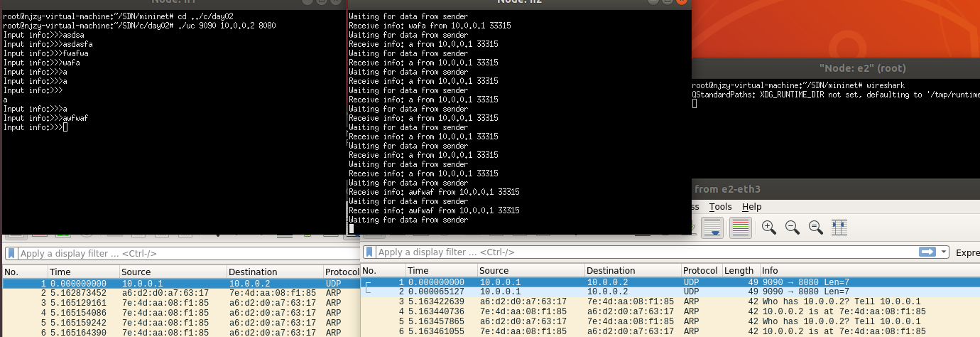
Task: Sort by No. column in left Wireshark
Action: pyautogui.click(x=25, y=272)
